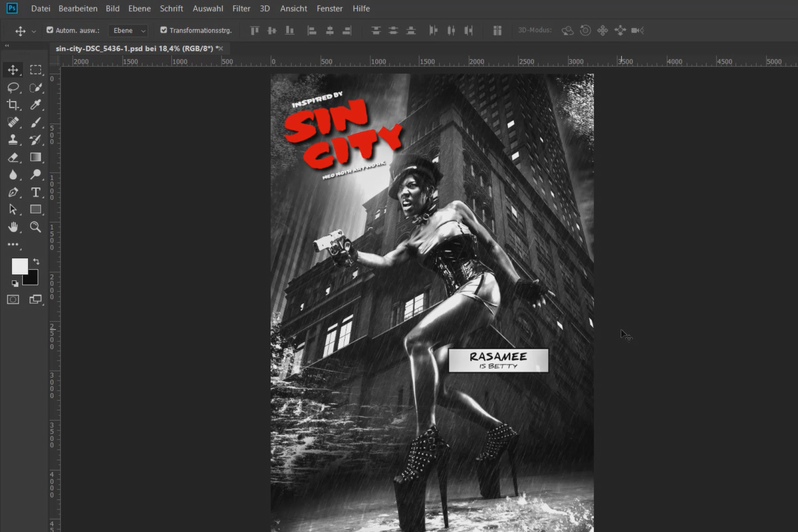Swap foreground and background colors
Image resolution: width=798 pixels, height=532 pixels.
(36, 261)
